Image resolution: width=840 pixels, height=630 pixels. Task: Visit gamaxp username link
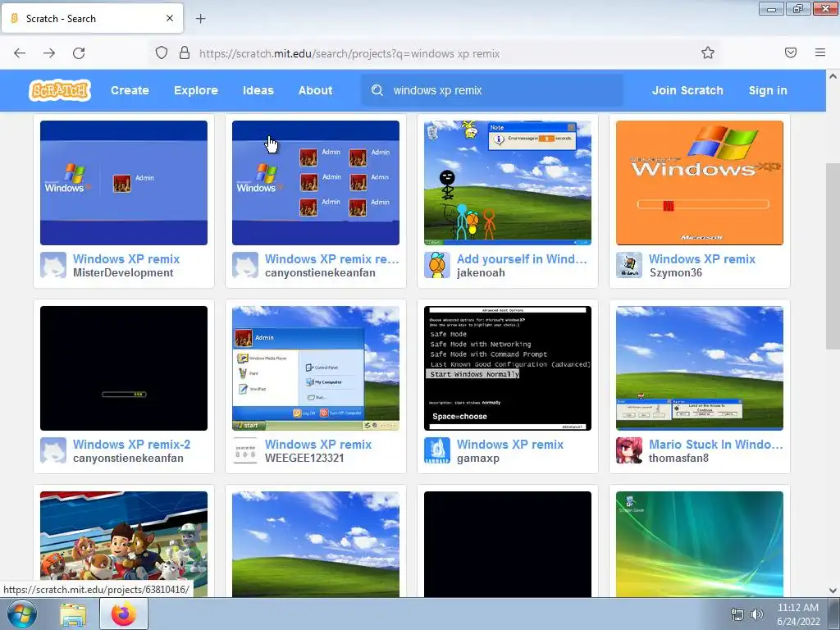point(478,458)
